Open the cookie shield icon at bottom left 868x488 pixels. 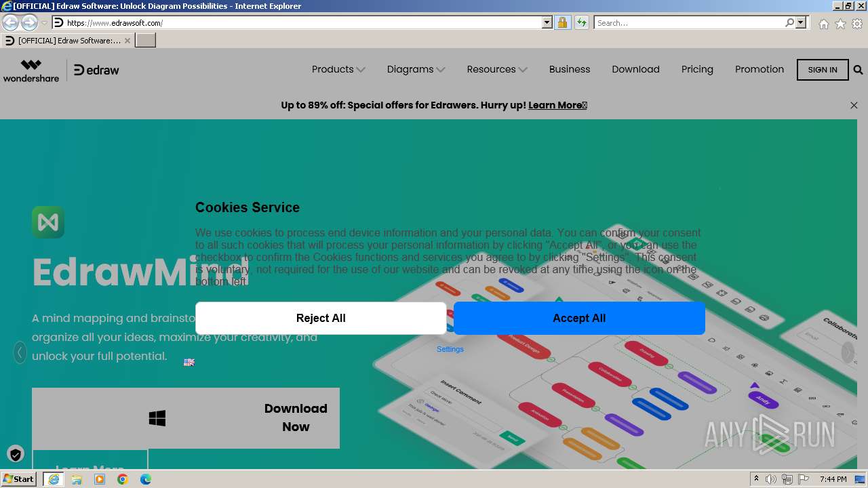point(15,453)
